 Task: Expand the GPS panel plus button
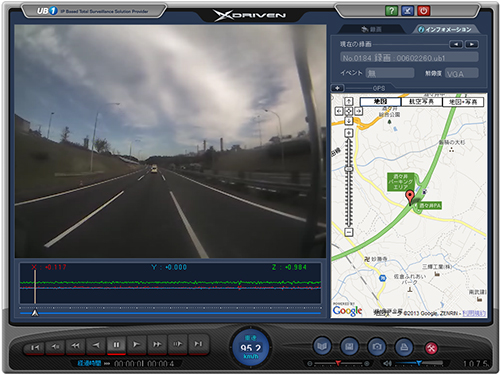(337, 88)
